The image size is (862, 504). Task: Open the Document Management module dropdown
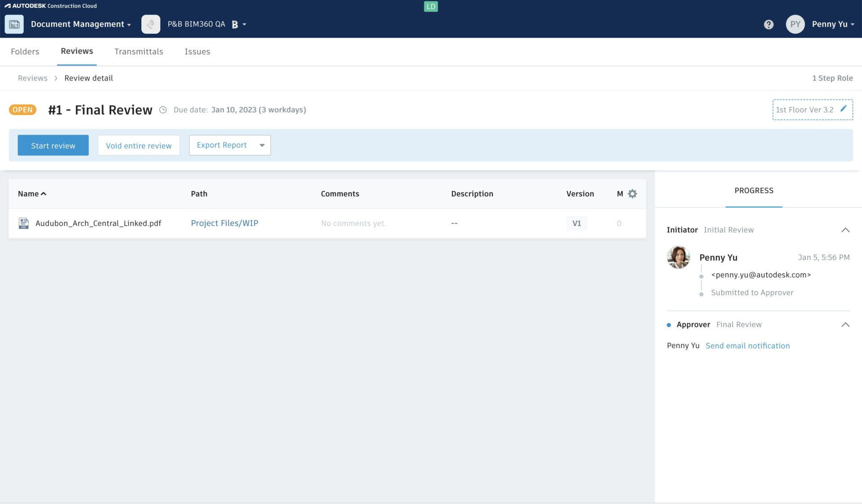pyautogui.click(x=81, y=24)
